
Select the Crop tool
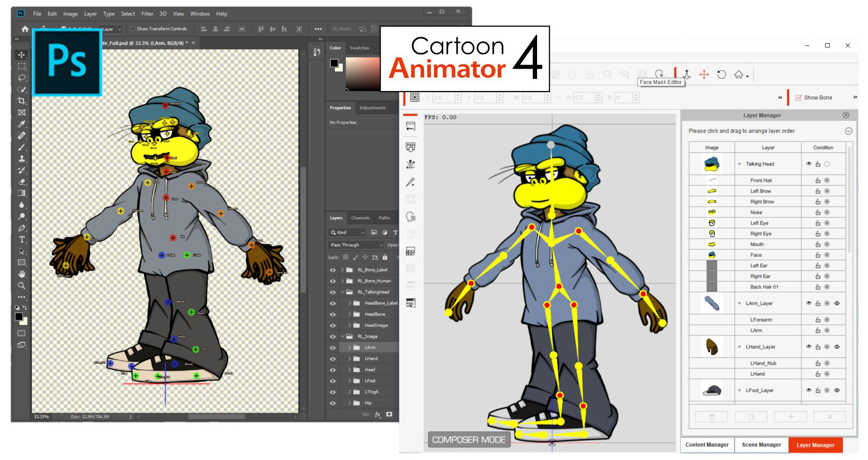click(22, 101)
